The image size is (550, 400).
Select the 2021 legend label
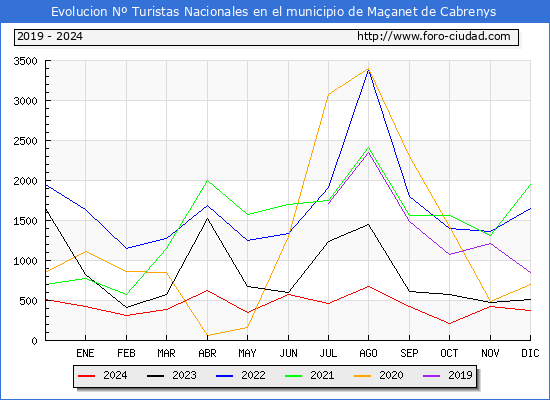coord(322,375)
